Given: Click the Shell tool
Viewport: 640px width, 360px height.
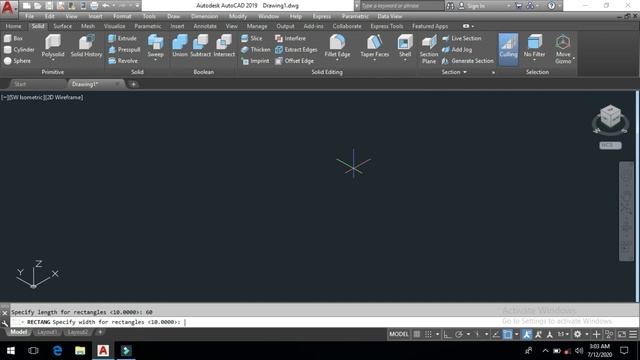Looking at the screenshot, I should [405, 45].
